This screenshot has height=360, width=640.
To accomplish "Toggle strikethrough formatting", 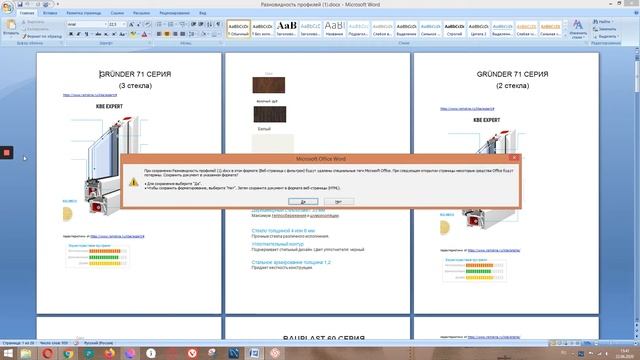I will [98, 34].
